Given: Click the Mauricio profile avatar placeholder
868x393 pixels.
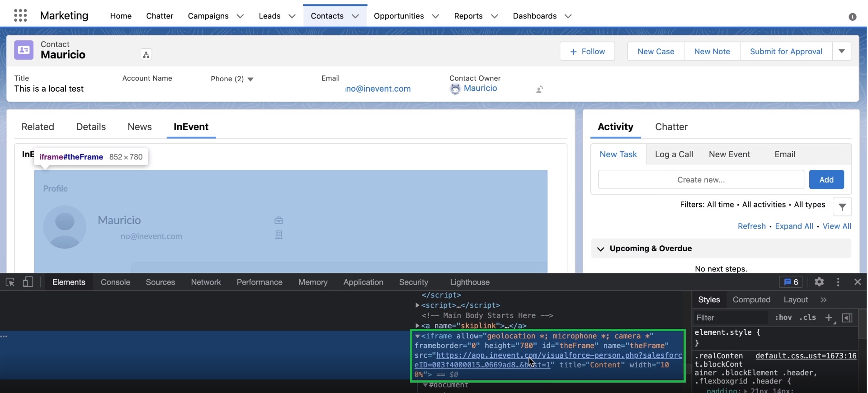Looking at the screenshot, I should point(65,227).
